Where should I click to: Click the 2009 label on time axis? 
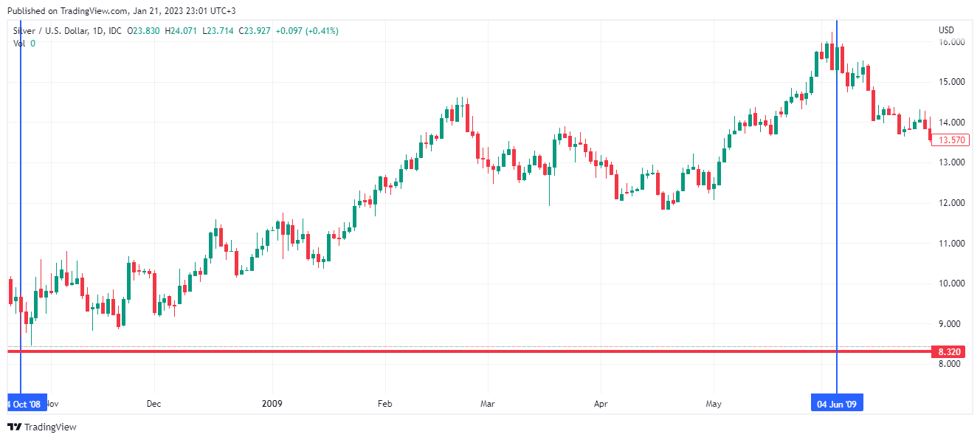point(272,404)
